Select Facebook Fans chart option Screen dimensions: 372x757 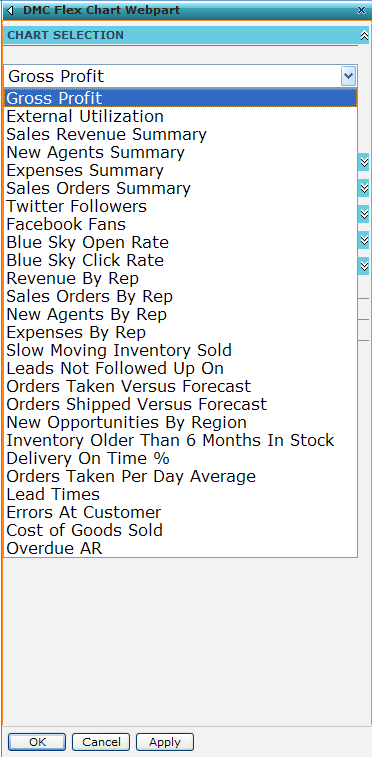click(x=180, y=224)
